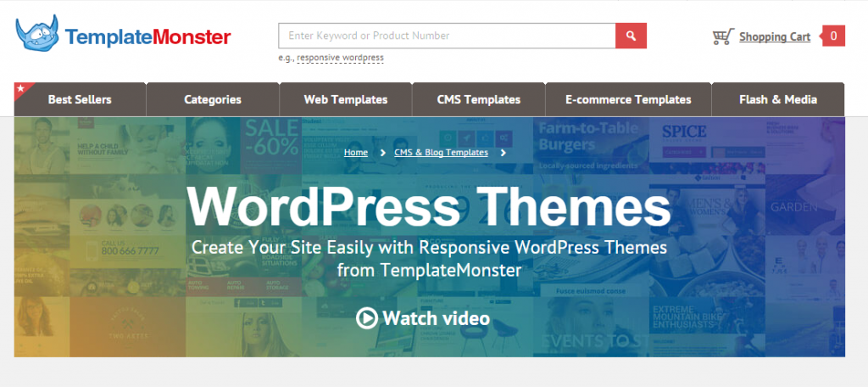Click the red cart item count badge
The width and height of the screenshot is (868, 387).
(x=833, y=36)
